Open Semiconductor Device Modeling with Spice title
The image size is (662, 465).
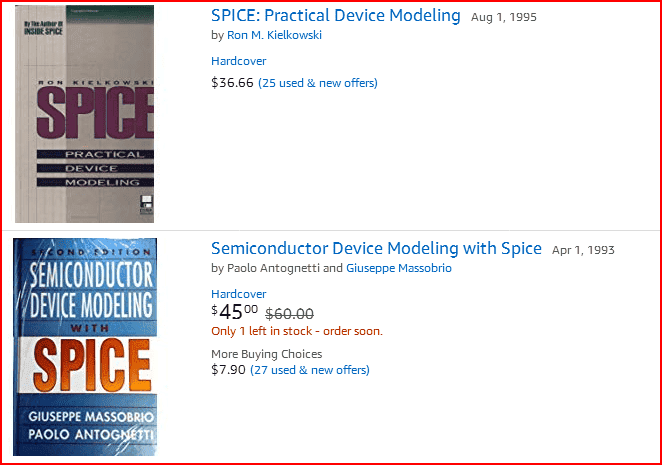[376, 249]
